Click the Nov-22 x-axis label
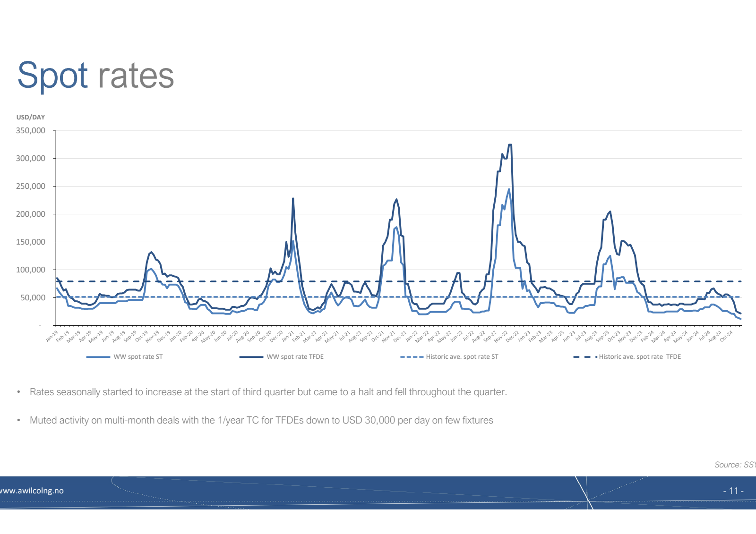The height and width of the screenshot is (534, 756). [500, 336]
